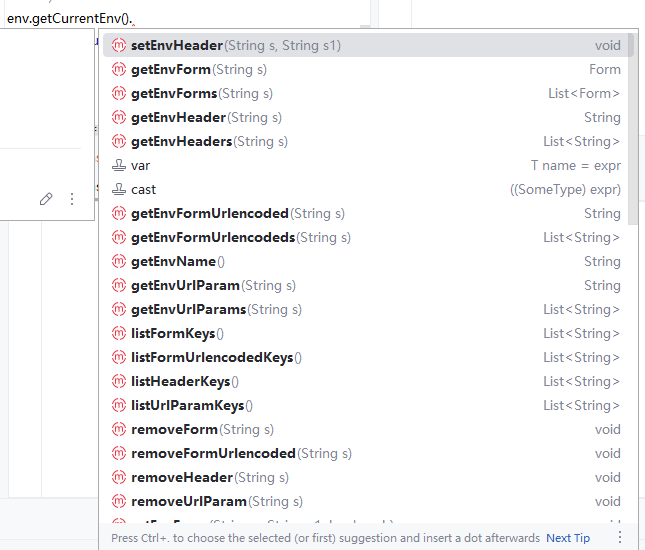Open the left popup's three-dot options menu
This screenshot has height=550, width=645.
click(72, 199)
